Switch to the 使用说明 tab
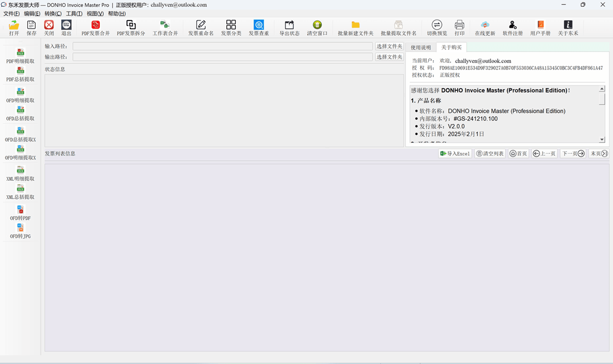Viewport: 613px width, 364px height. click(x=421, y=48)
